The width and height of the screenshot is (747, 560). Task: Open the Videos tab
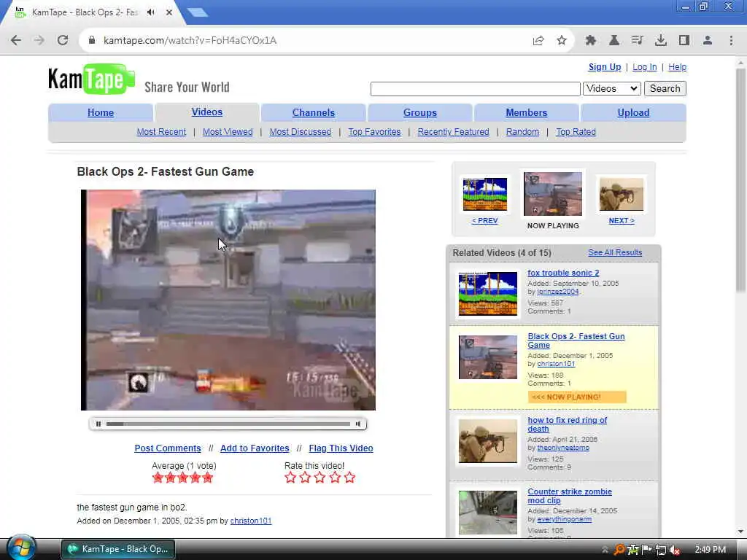pos(206,112)
